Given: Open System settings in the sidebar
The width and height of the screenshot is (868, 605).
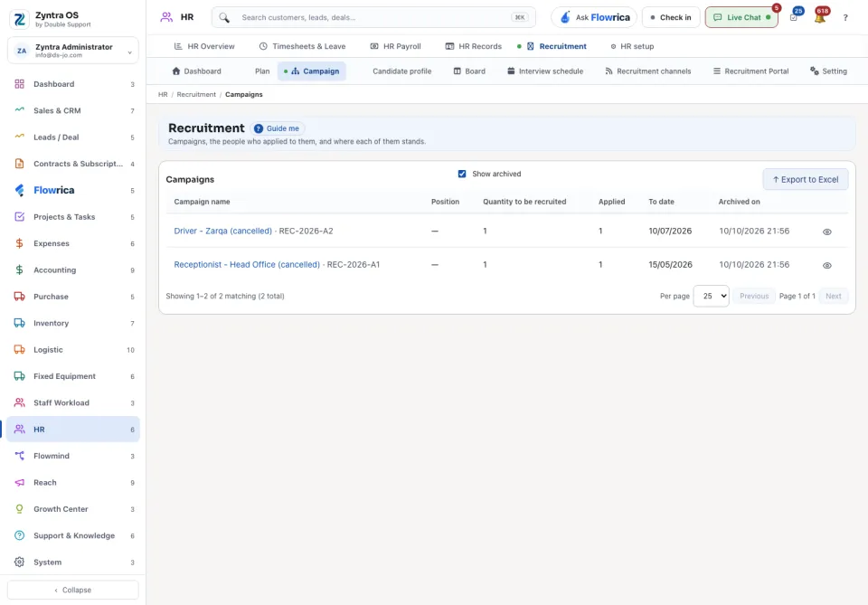Looking at the screenshot, I should click(x=73, y=562).
